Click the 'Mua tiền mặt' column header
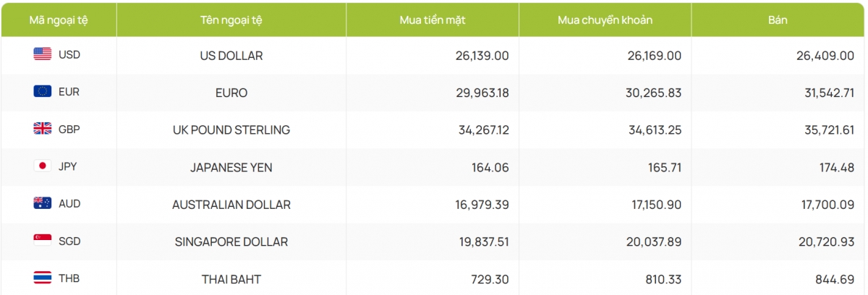The width and height of the screenshot is (868, 295). (432, 20)
